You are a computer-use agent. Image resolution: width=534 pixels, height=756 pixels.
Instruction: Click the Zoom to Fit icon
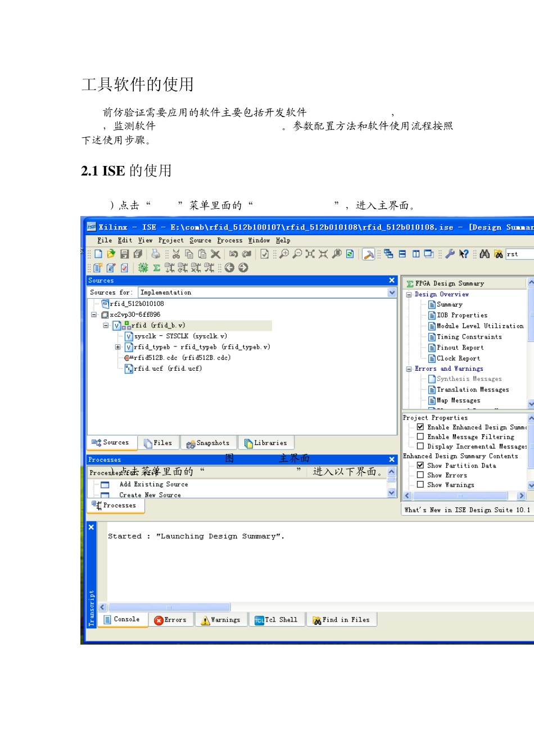(x=310, y=254)
